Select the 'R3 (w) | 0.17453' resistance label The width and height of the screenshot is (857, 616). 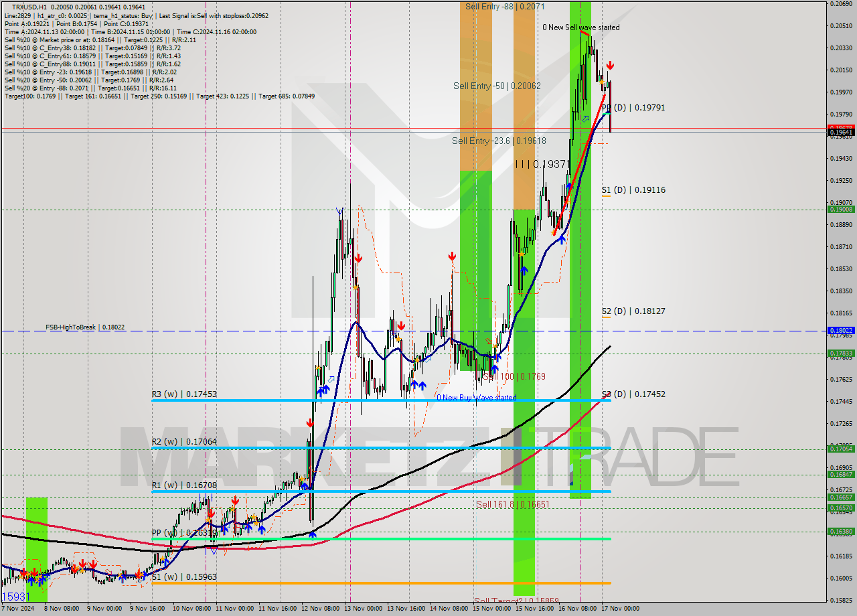184,394
